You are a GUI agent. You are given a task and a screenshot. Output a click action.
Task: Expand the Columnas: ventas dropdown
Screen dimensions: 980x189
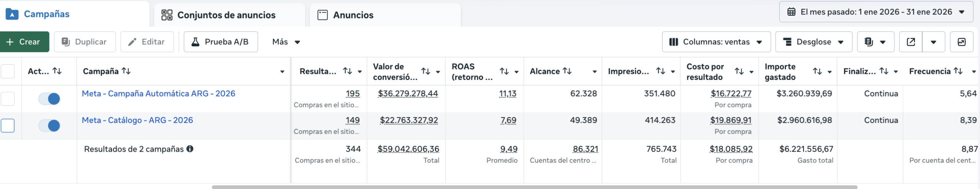click(x=716, y=42)
